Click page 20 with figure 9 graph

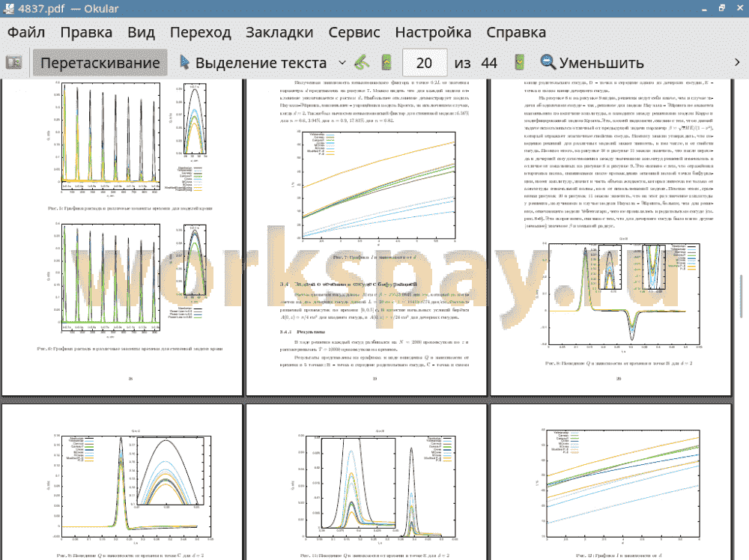pyautogui.click(x=611, y=237)
